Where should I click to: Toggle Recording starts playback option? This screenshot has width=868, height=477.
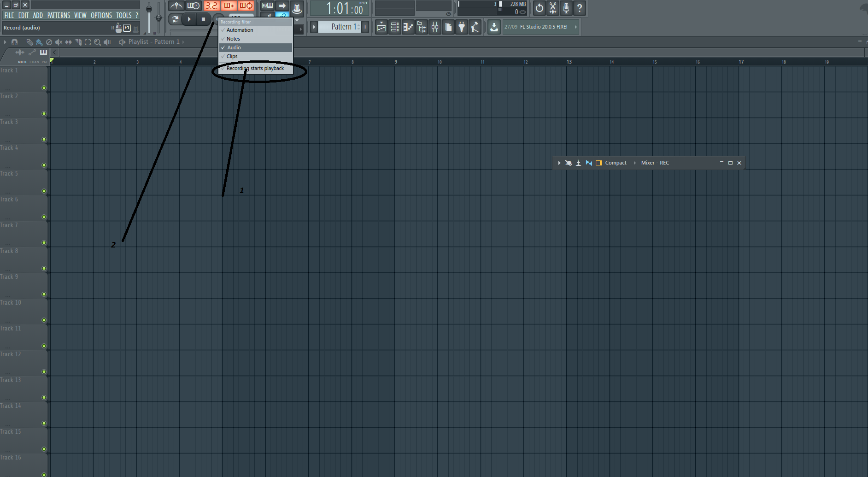(x=256, y=68)
